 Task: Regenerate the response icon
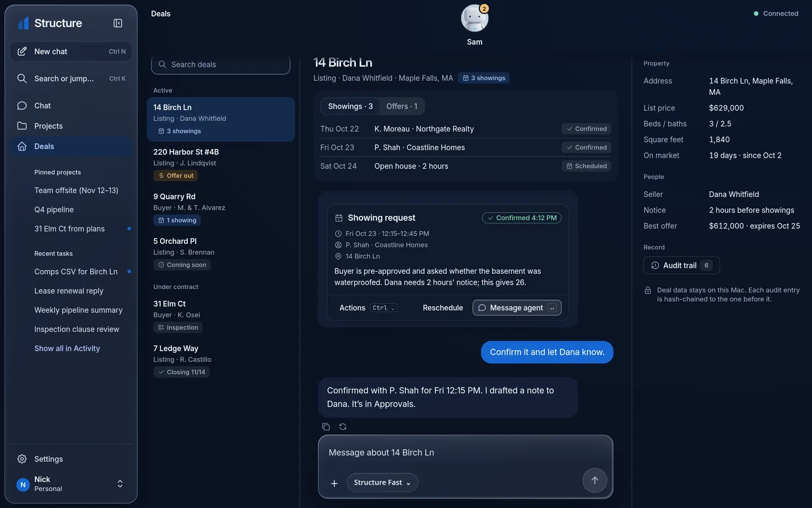(343, 427)
